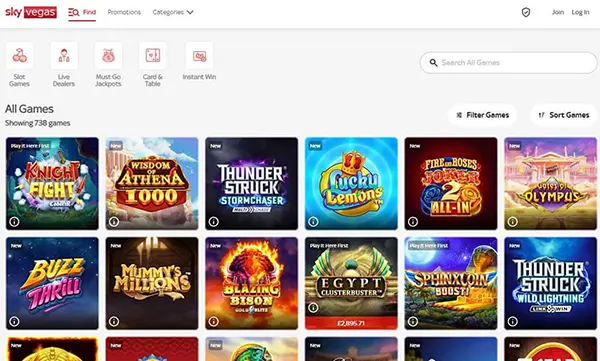Image resolution: width=600 pixels, height=361 pixels.
Task: Open info icon on Knight Fight tile
Action: coord(14,221)
